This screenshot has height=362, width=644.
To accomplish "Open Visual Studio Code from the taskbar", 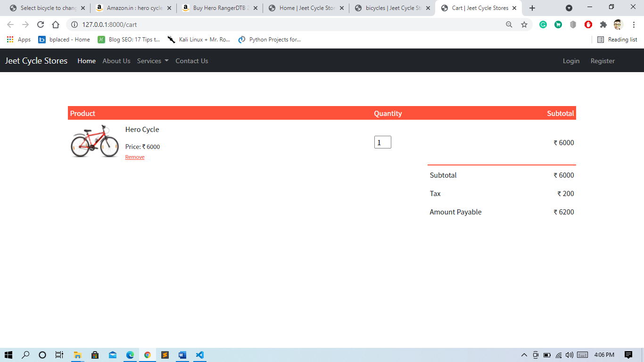I will coord(200,355).
